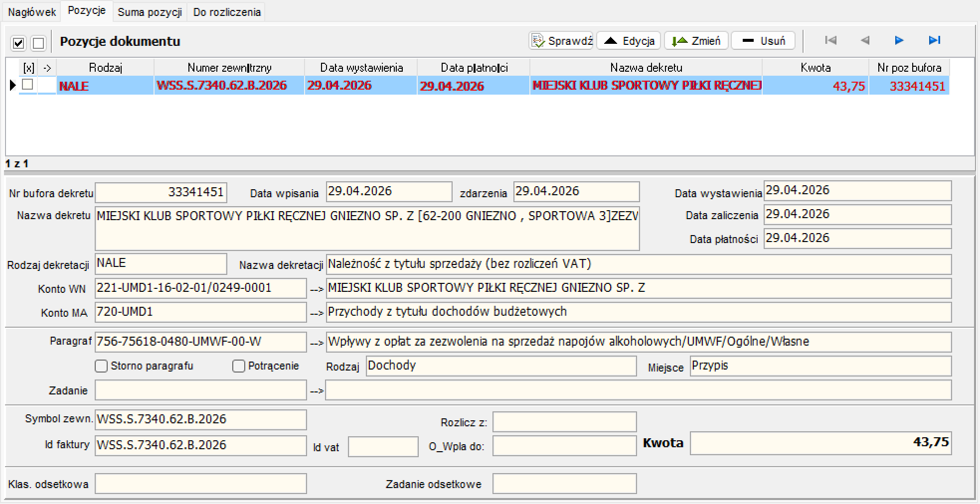
Task: Click the Edycja toolbar button
Action: [629, 41]
